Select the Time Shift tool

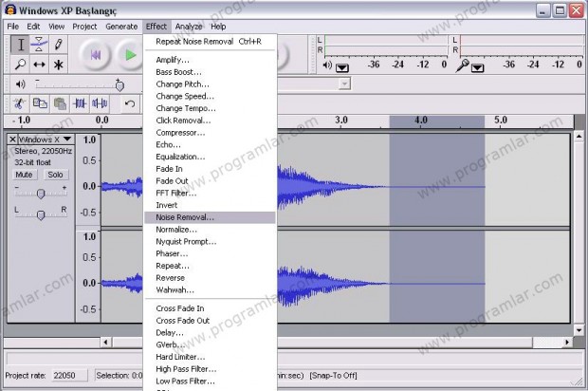click(39, 65)
